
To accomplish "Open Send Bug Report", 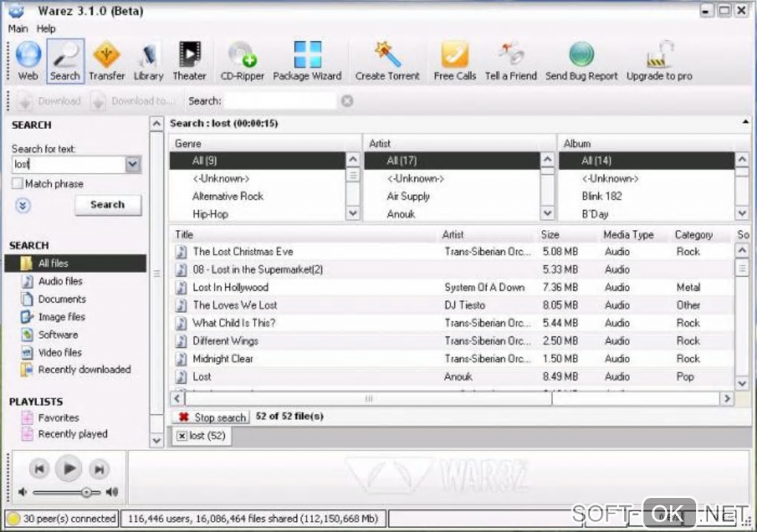I will pyautogui.click(x=581, y=61).
